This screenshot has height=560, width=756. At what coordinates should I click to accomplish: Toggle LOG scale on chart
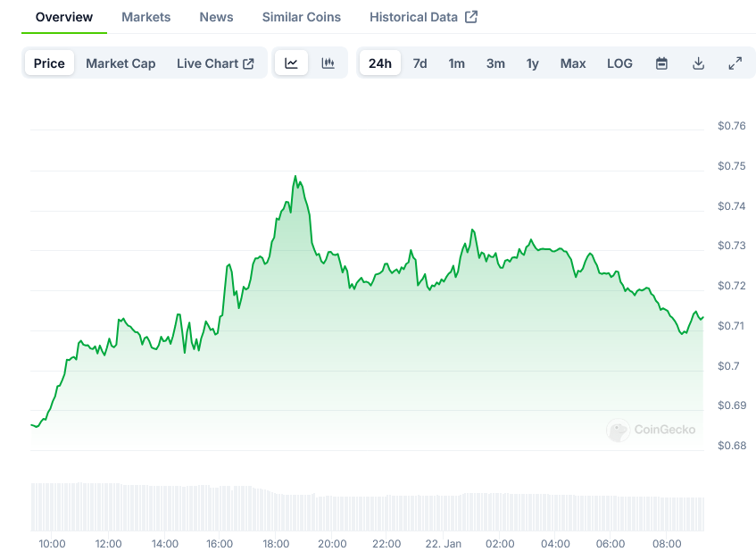[619, 63]
